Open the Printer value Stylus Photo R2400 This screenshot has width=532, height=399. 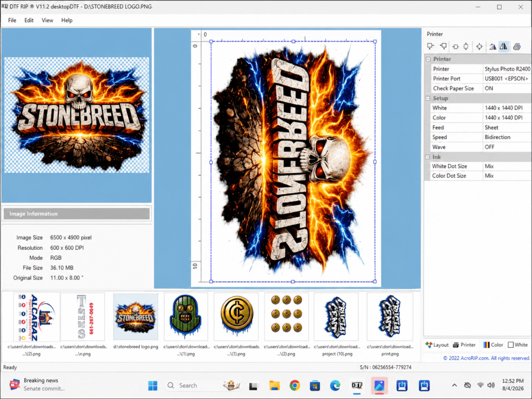507,69
